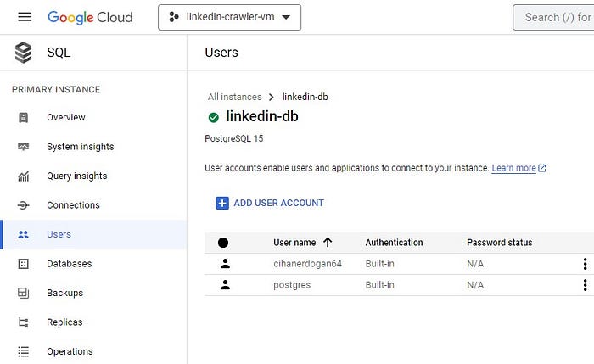Click the PostgreSQL 15 version text
Image resolution: width=594 pixels, height=364 pixels.
pos(233,138)
